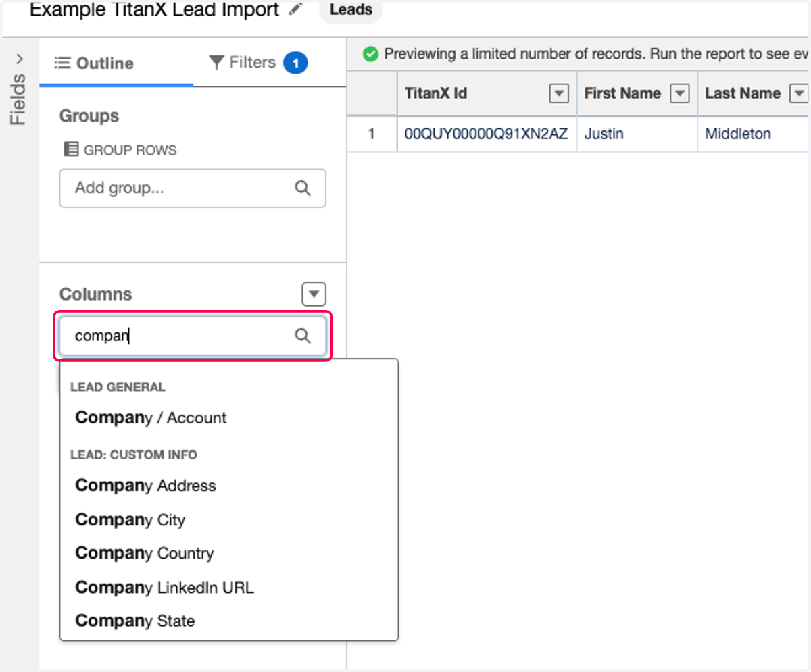Click the magnifier icon in Columns search box
The width and height of the screenshot is (811, 672).
[x=303, y=336]
